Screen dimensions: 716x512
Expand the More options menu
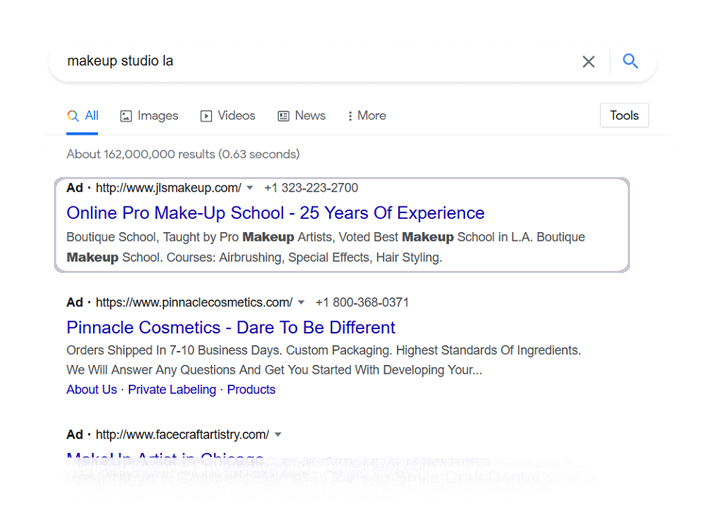366,116
